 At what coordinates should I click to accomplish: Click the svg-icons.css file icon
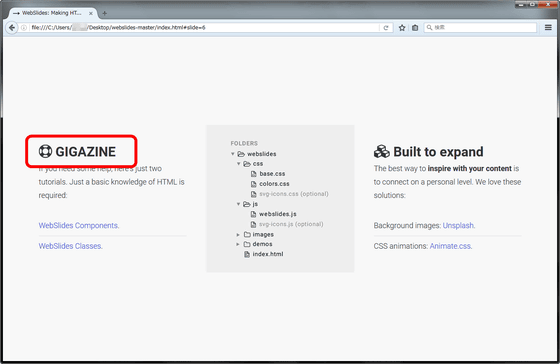coord(254,194)
